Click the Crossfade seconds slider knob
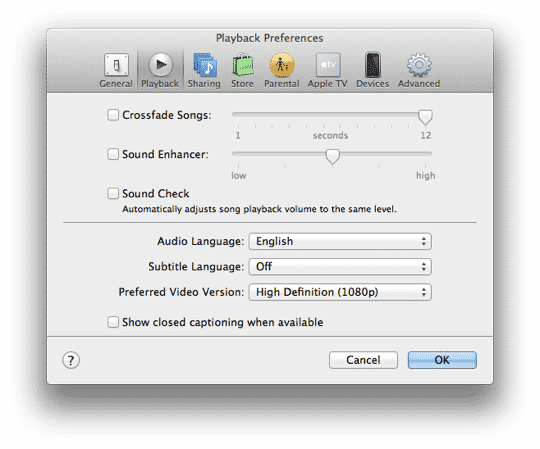This screenshot has height=449, width=540. (x=425, y=117)
